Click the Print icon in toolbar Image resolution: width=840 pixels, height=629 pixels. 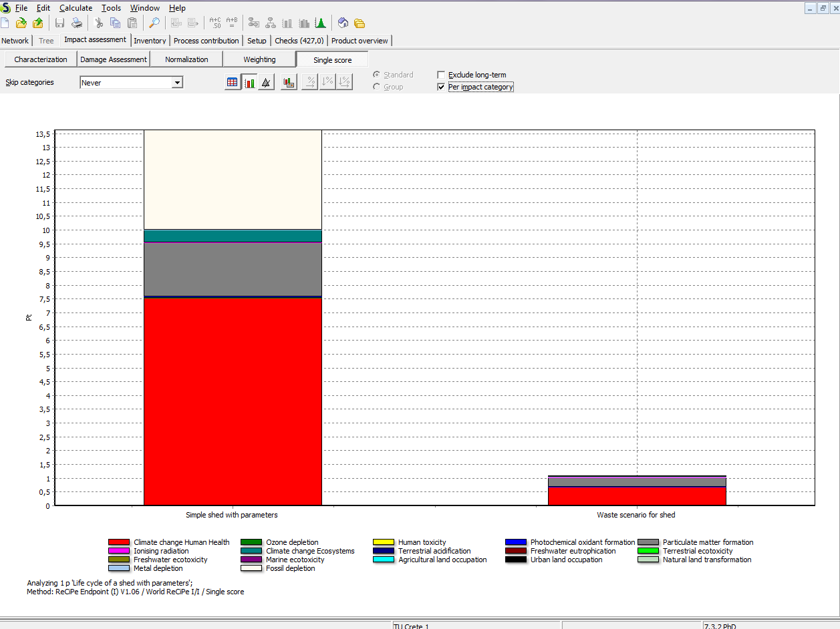[x=77, y=23]
